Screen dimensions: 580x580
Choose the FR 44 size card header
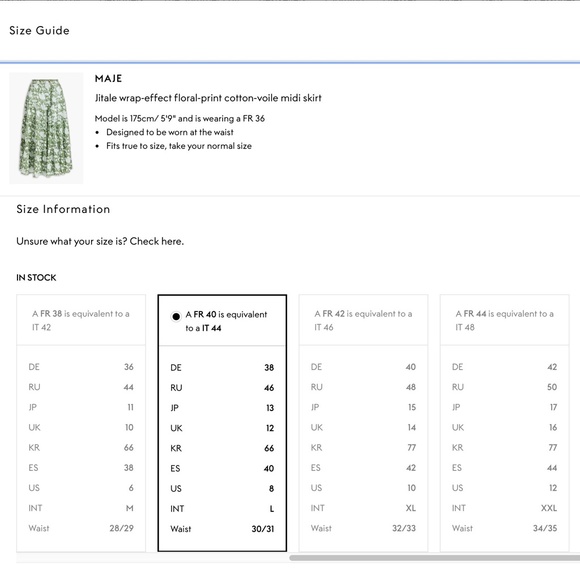[x=505, y=320]
